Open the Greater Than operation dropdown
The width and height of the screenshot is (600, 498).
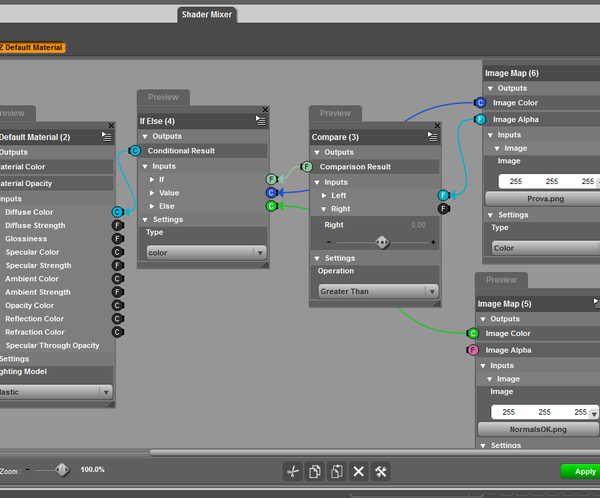(378, 291)
